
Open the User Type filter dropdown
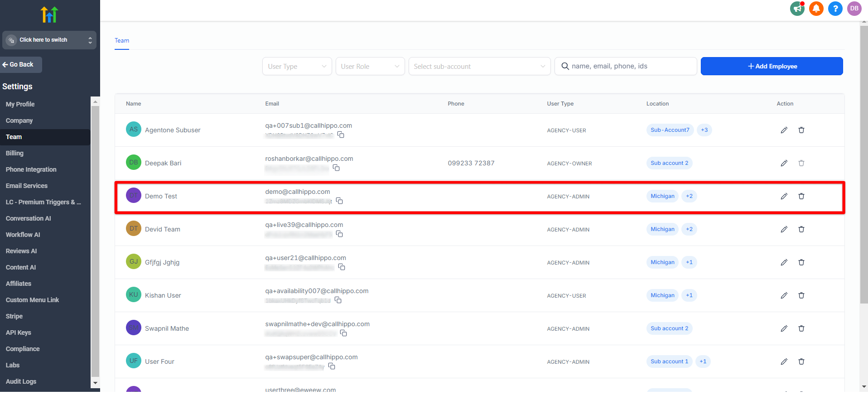(297, 66)
